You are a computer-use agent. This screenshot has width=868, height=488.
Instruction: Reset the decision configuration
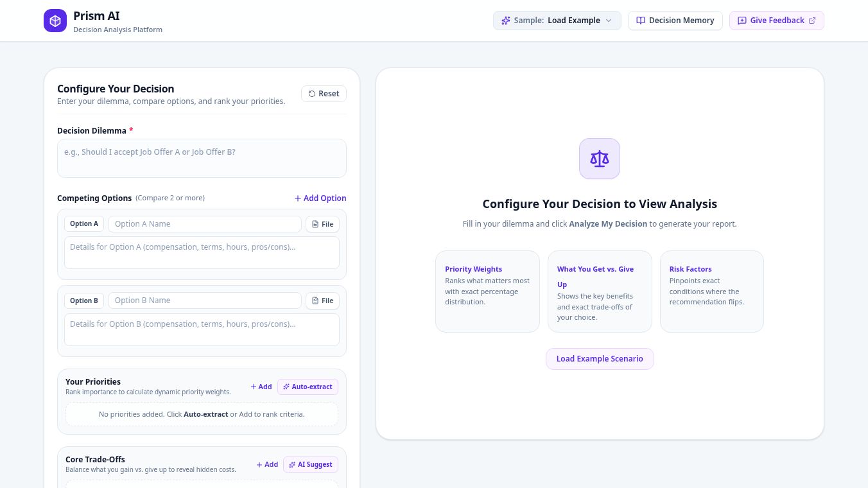click(324, 94)
